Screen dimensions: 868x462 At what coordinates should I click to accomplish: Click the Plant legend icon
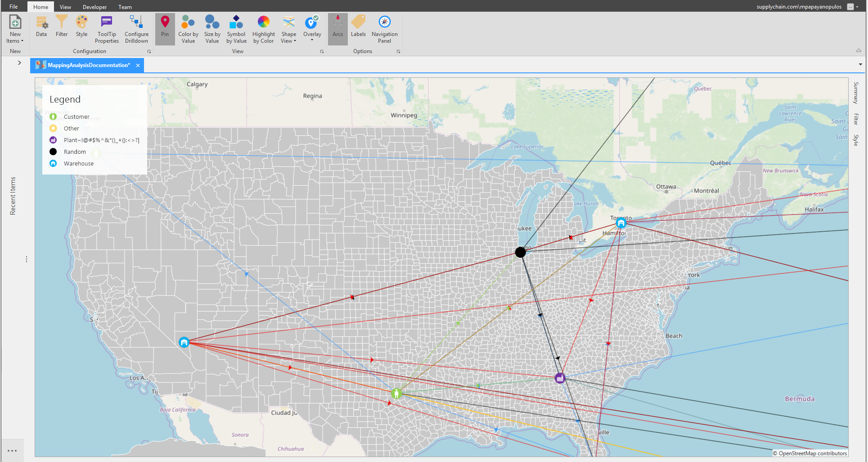53,140
